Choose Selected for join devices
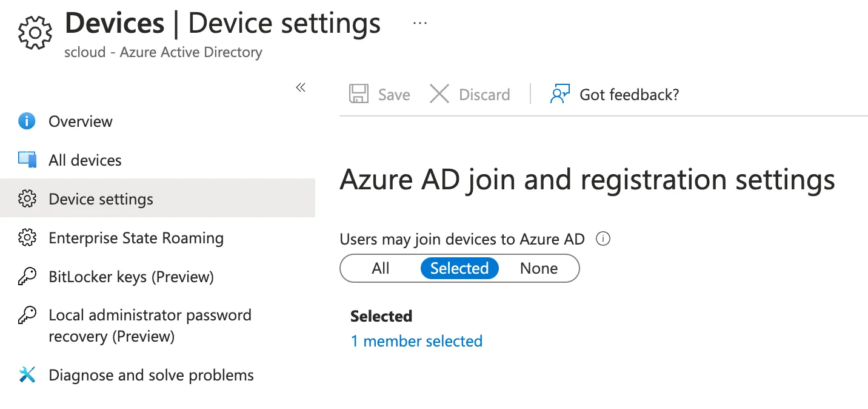Viewport: 868px width, 409px height. pyautogui.click(x=459, y=268)
